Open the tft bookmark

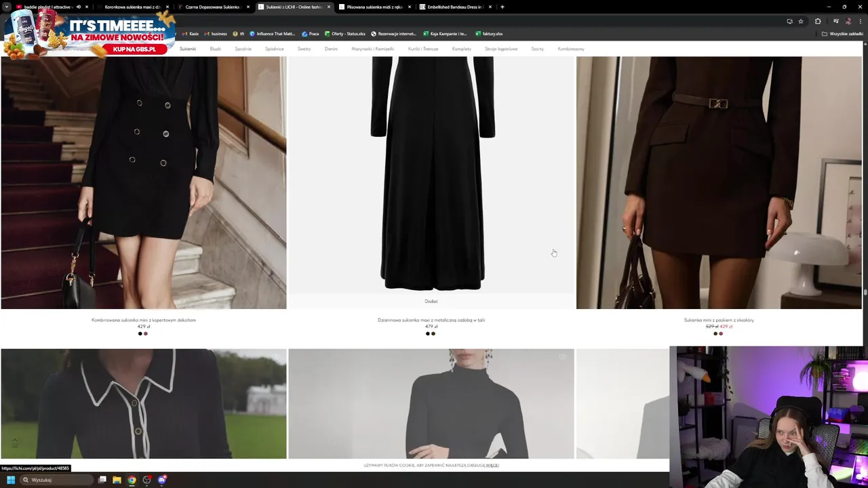tap(239, 33)
